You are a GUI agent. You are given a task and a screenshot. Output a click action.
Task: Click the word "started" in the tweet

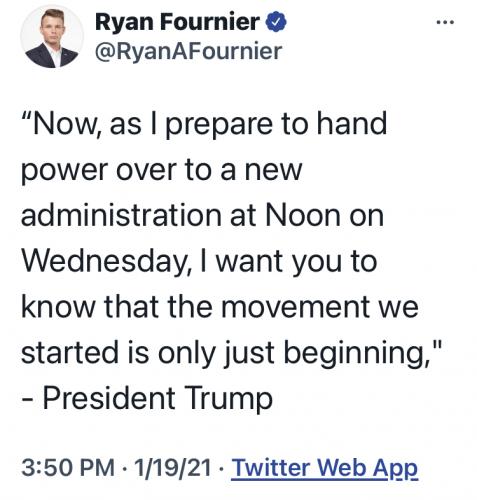[x=70, y=352]
